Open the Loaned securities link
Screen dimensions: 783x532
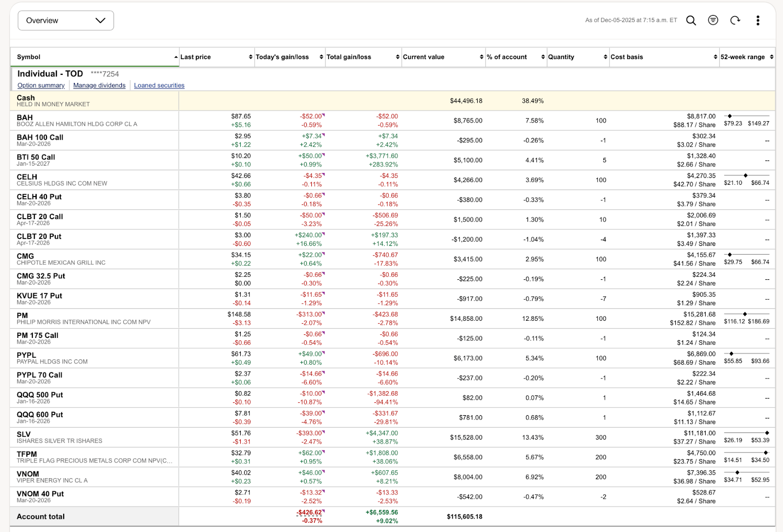point(159,86)
